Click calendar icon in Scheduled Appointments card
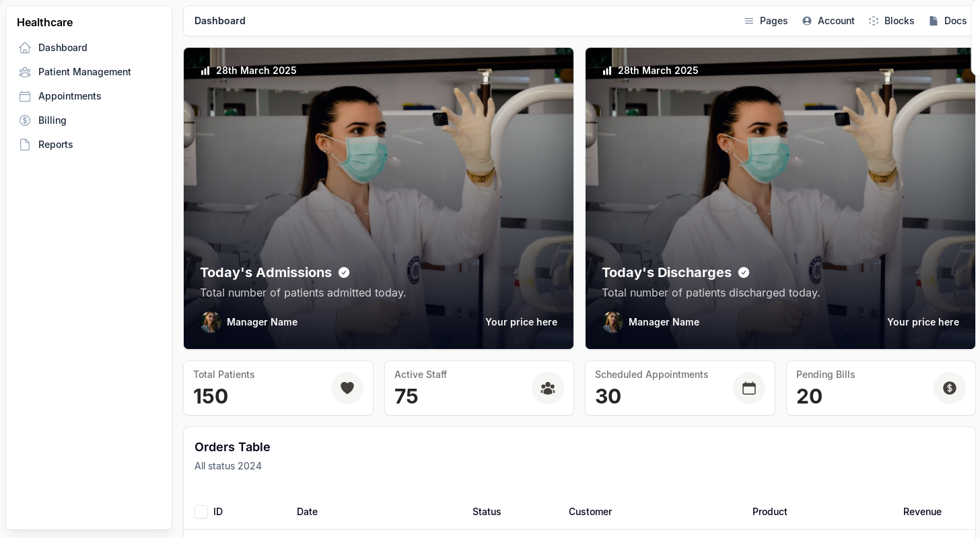 pyautogui.click(x=749, y=388)
